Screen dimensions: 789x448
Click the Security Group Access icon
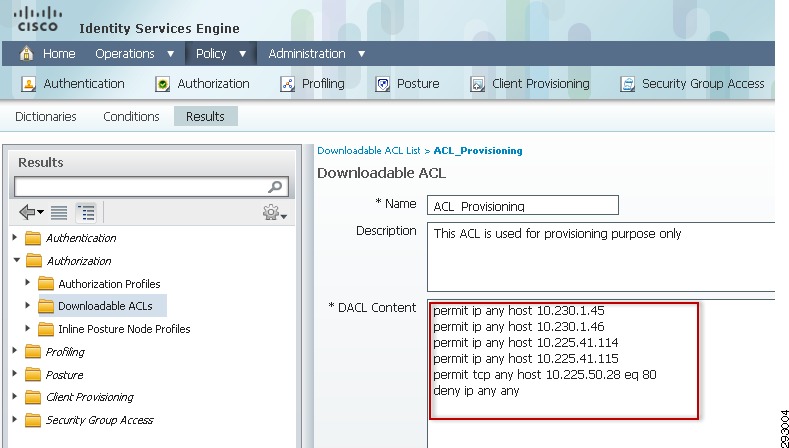click(627, 84)
